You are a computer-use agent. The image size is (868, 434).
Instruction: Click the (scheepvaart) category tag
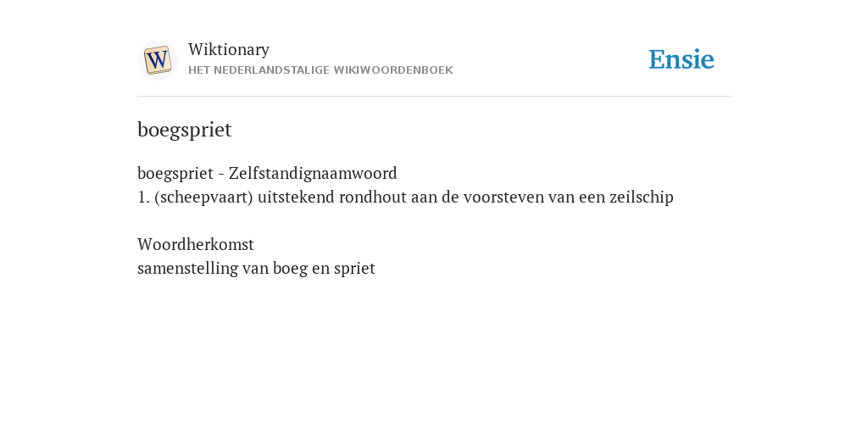click(203, 197)
